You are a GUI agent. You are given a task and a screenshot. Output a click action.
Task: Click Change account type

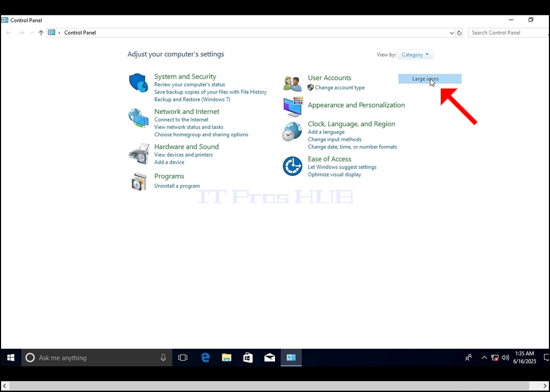(x=340, y=88)
